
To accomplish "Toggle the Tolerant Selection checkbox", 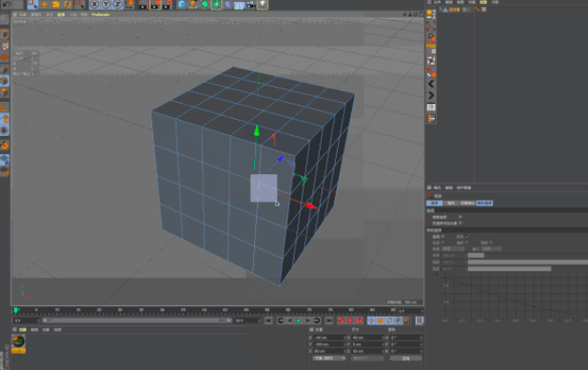I will [x=461, y=217].
